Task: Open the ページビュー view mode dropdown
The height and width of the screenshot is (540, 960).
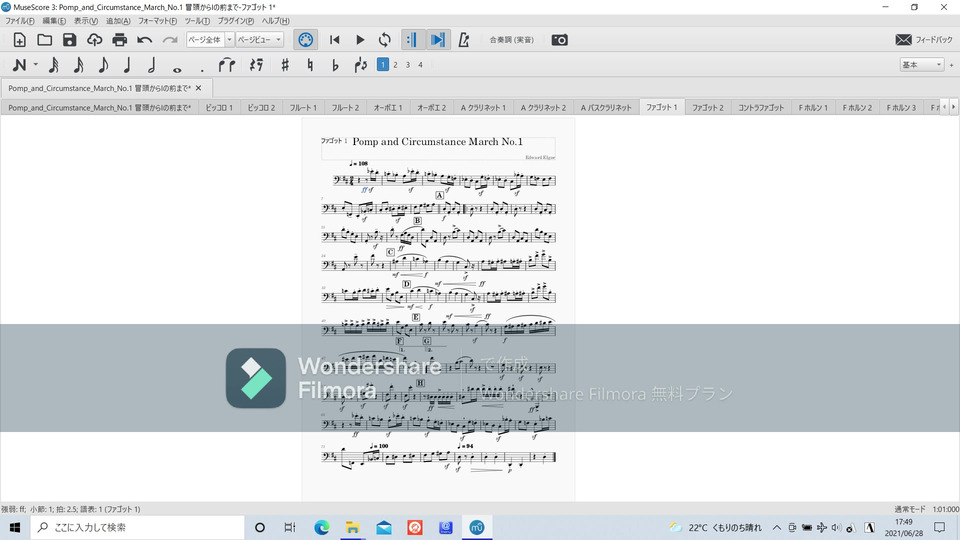Action: [260, 40]
